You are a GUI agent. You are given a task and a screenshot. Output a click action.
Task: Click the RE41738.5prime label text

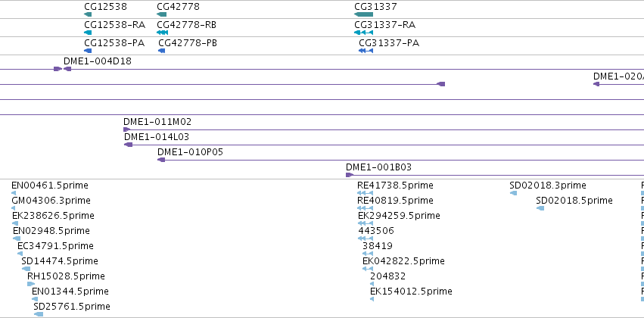(395, 185)
